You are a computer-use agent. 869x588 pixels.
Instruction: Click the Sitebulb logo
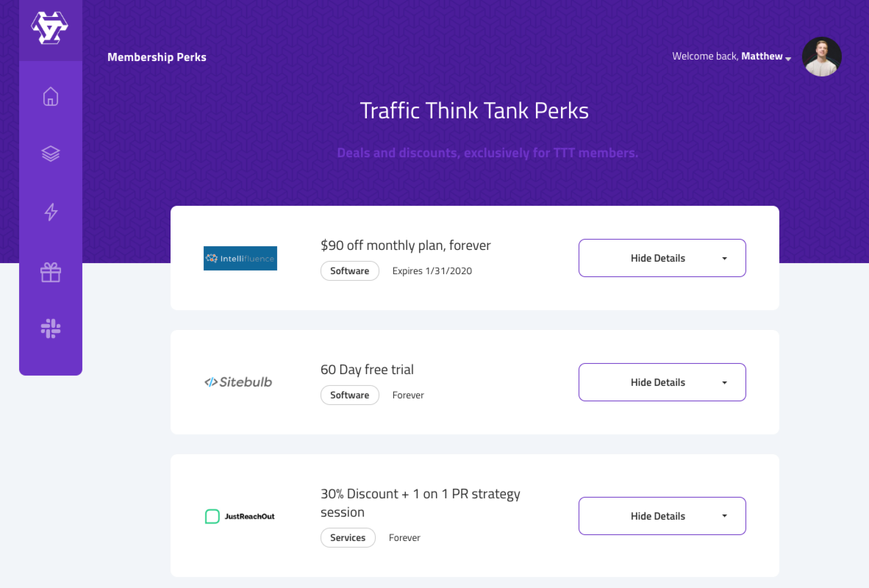click(238, 381)
